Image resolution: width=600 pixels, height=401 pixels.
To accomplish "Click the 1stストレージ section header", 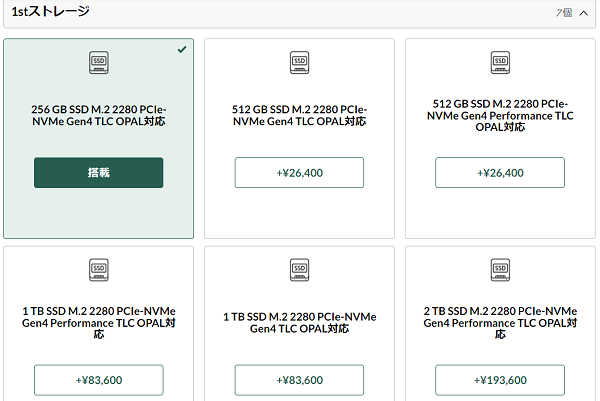I will click(299, 13).
